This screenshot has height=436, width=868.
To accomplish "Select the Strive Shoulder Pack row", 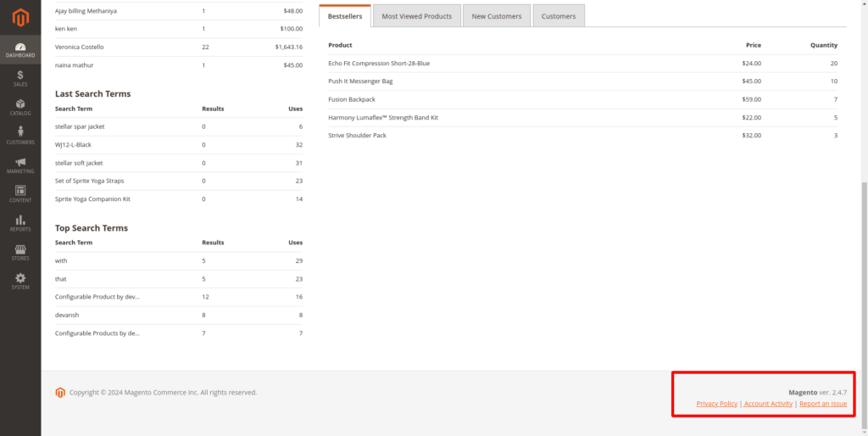I will pyautogui.click(x=582, y=135).
